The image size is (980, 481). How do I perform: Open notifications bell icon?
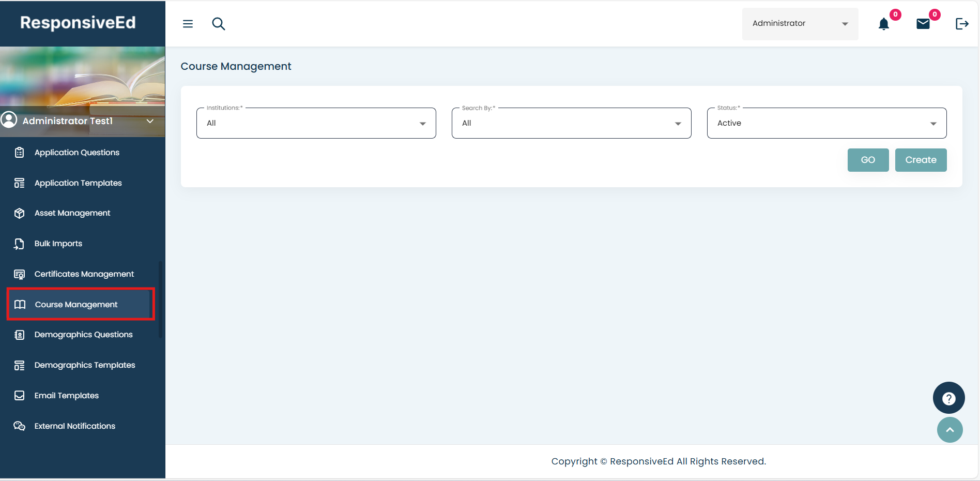click(884, 24)
